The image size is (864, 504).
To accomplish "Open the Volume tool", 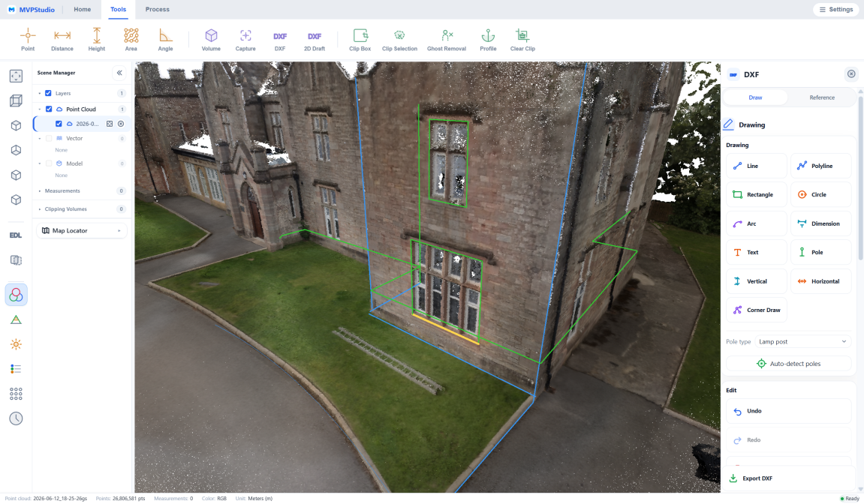I will (x=211, y=40).
